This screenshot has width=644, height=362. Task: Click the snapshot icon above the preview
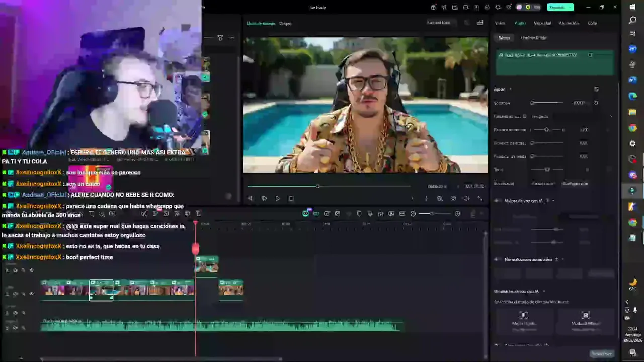coord(480,23)
